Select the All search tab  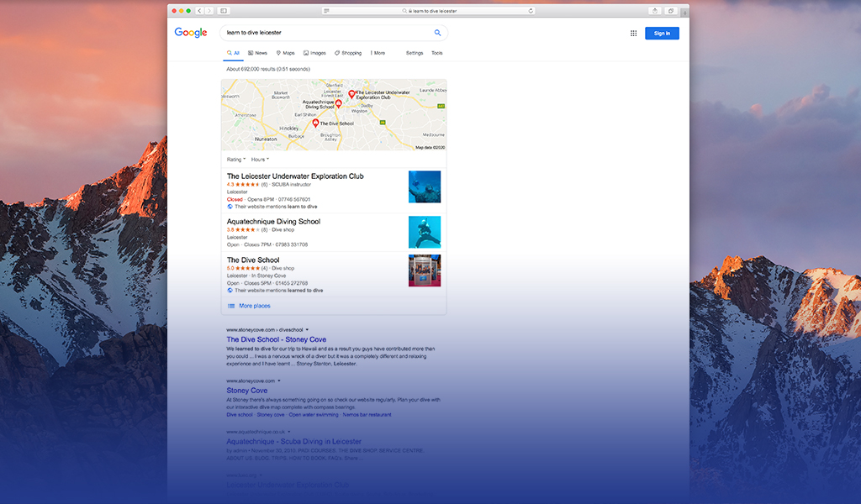[x=234, y=53]
